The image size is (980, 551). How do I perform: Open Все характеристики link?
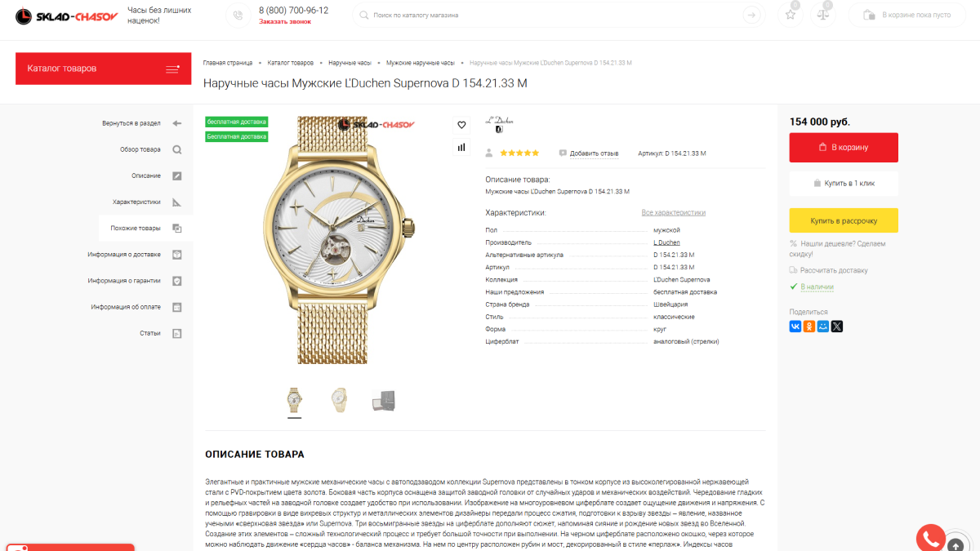click(674, 213)
